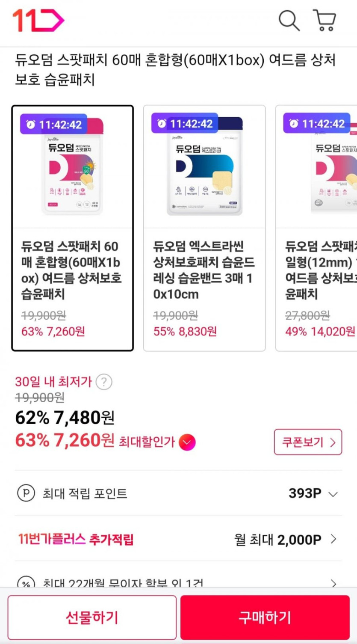This screenshot has width=357, height=644.
Task: Click the lowest price help question mark
Action: [x=104, y=382]
